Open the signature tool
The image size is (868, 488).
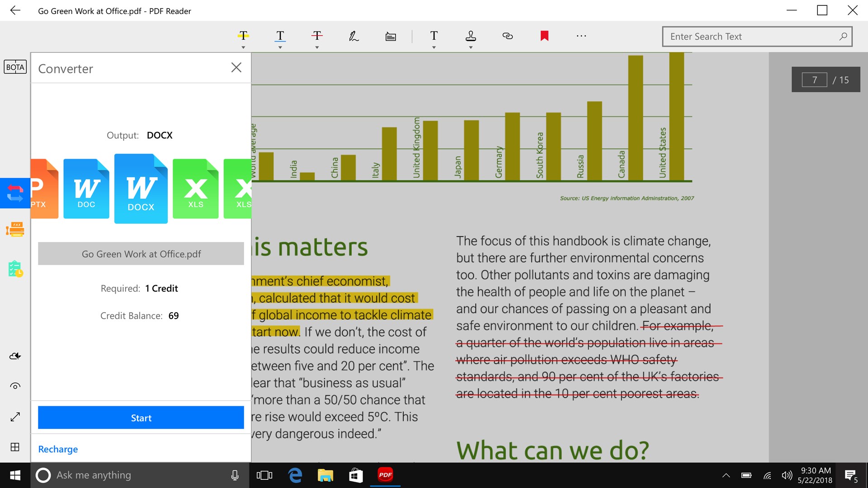(354, 36)
